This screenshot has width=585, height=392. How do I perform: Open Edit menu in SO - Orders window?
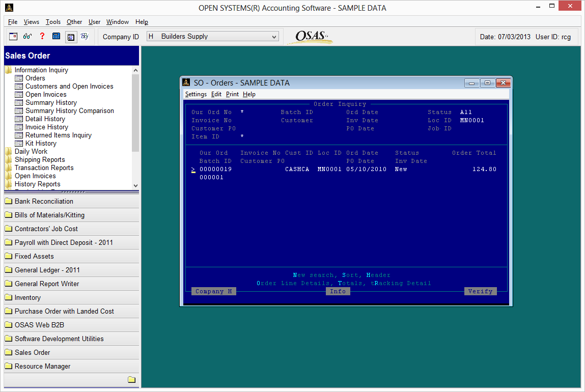216,94
